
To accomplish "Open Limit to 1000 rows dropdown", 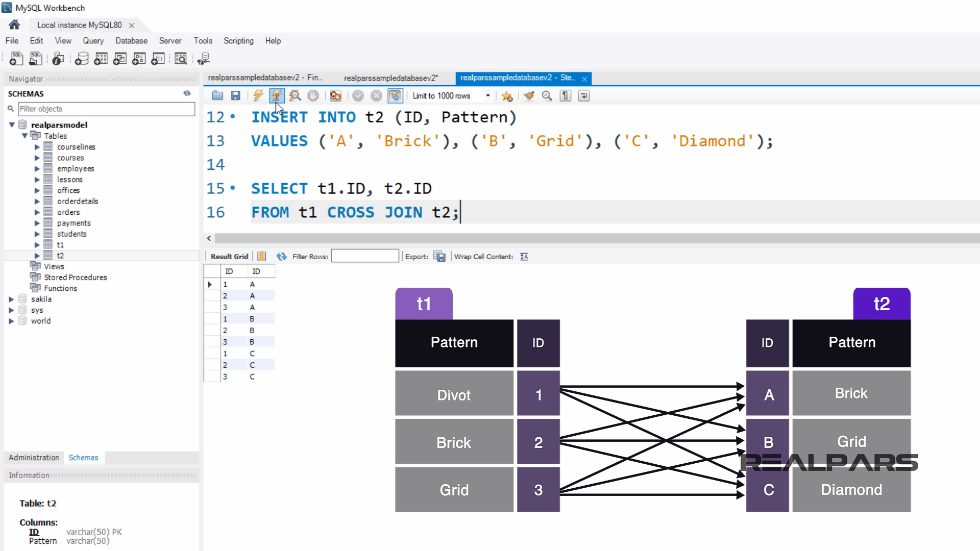I will point(487,95).
